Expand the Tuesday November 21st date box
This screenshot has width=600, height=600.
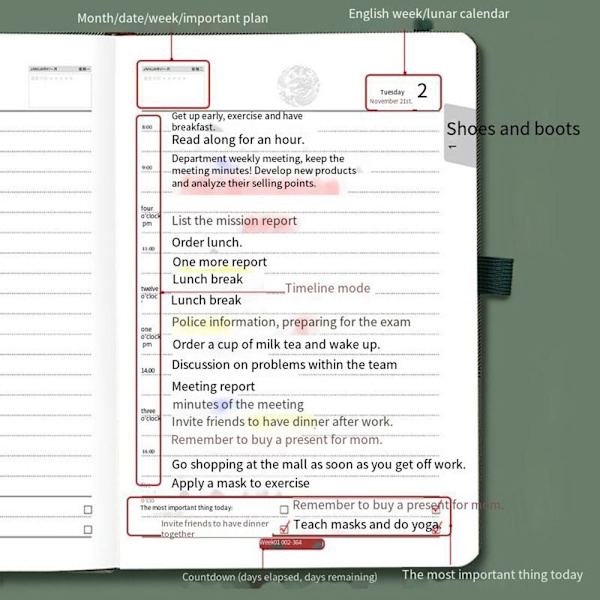click(x=404, y=92)
